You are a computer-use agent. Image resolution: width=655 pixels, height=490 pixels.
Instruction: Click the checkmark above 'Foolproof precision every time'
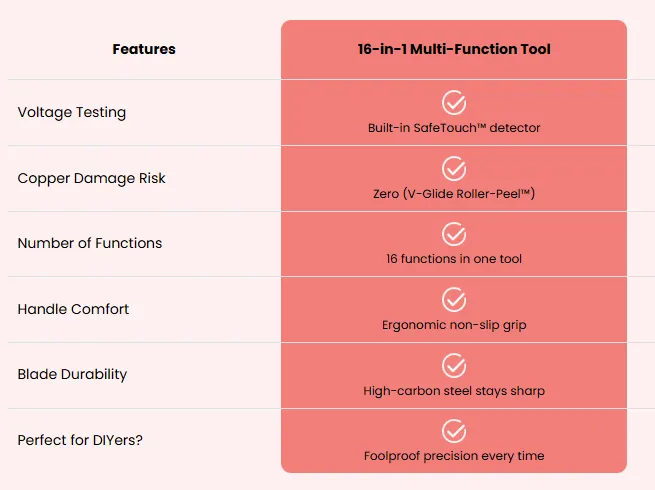coord(454,431)
